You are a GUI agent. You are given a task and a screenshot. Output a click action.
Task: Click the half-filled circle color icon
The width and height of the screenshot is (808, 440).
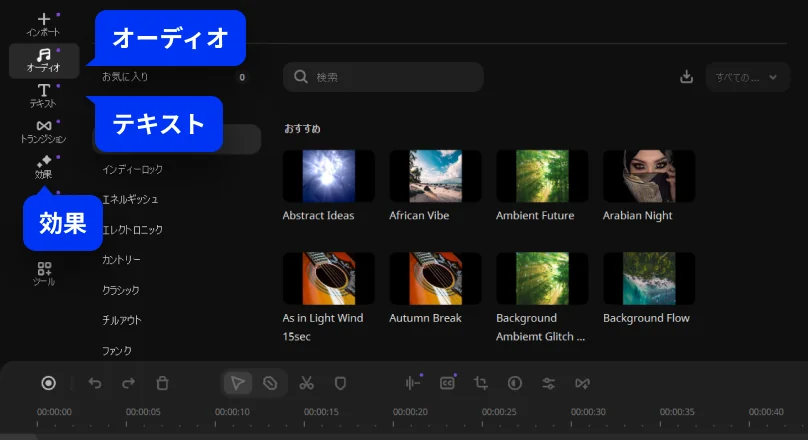[x=515, y=383]
